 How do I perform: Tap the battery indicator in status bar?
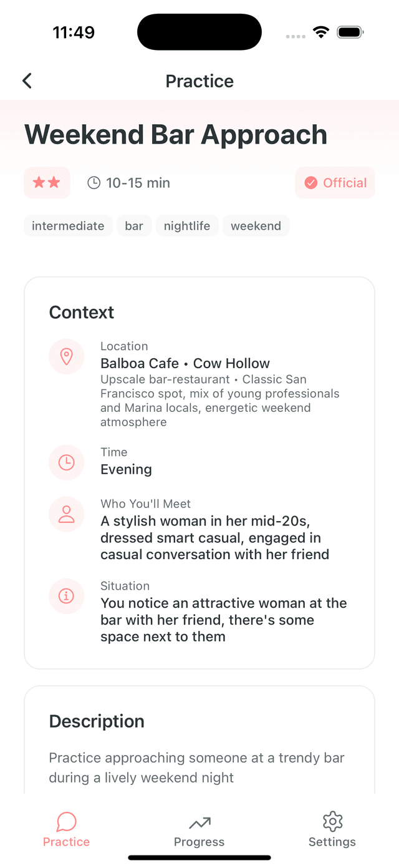[x=350, y=32]
